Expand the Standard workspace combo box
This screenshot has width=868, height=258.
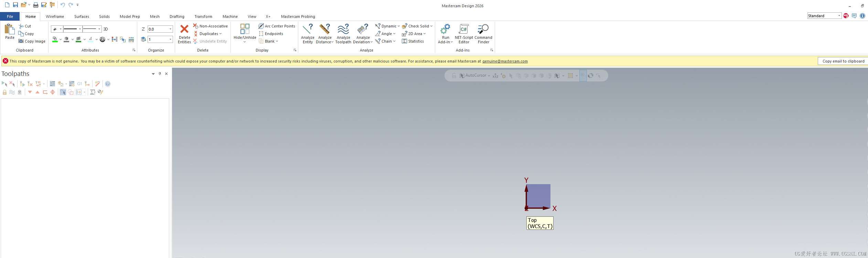[839, 16]
